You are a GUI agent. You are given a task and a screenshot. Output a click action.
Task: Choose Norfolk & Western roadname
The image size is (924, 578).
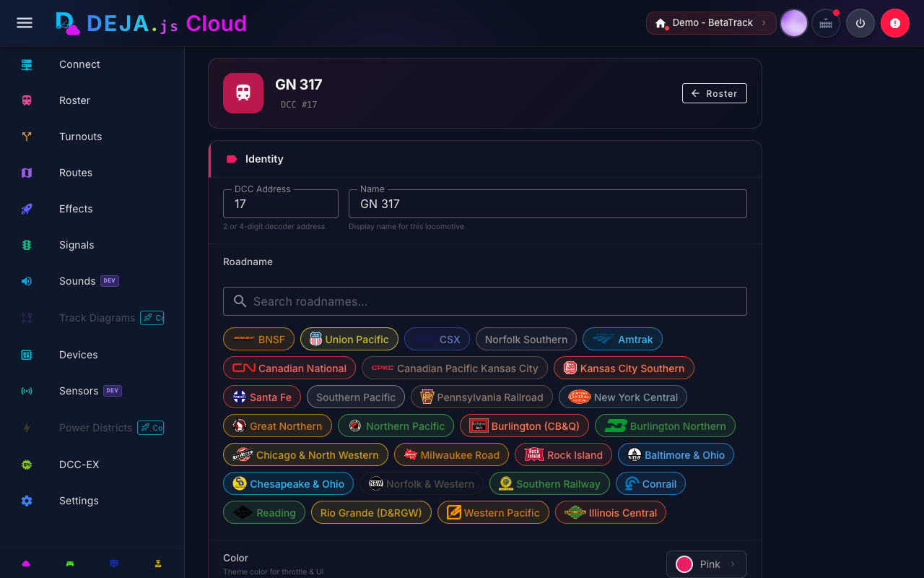422,484
